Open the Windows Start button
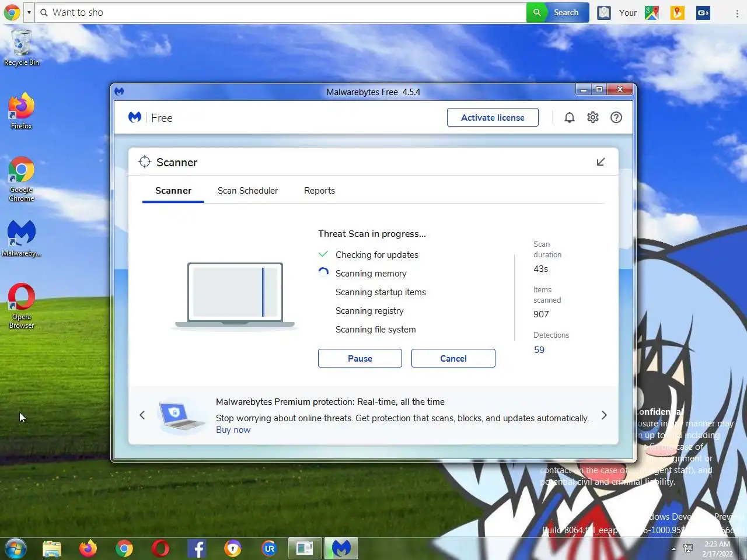Viewport: 747px width, 560px height. (x=16, y=548)
